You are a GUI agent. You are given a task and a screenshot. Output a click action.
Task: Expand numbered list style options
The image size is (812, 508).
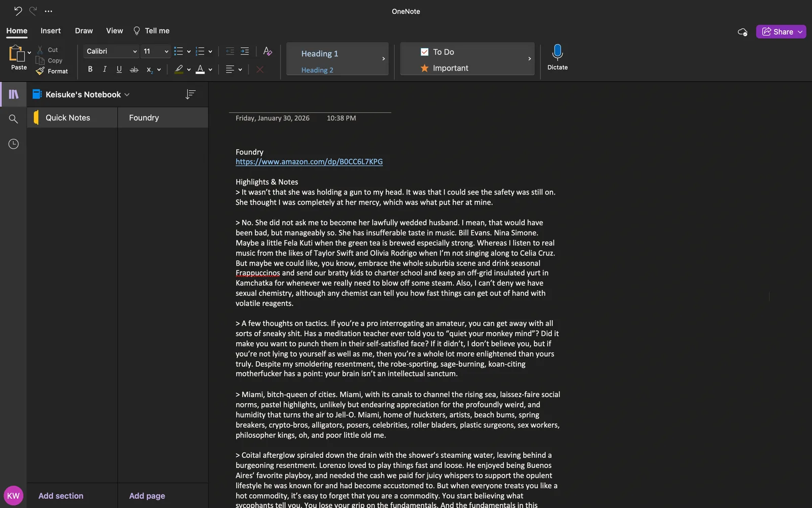click(210, 51)
